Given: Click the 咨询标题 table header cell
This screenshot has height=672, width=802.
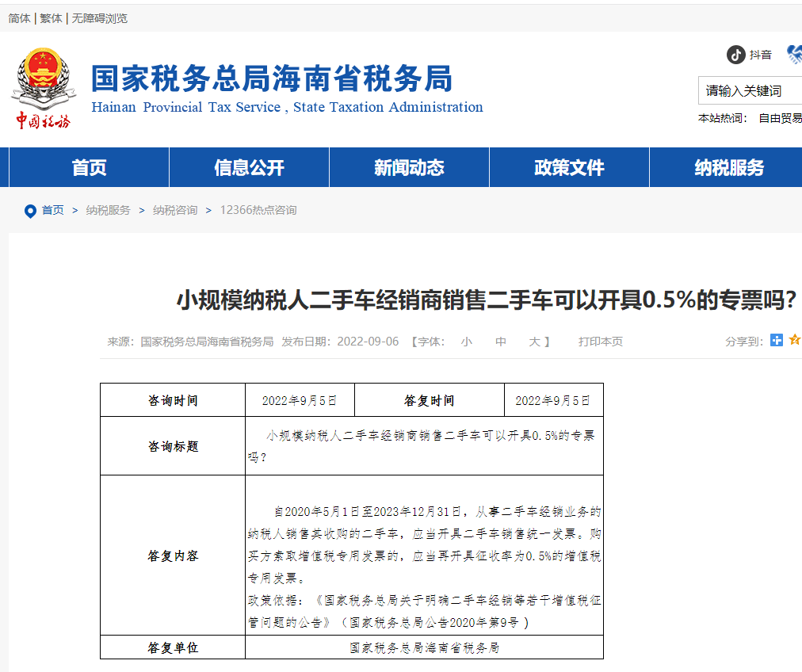Looking at the screenshot, I should 173,446.
